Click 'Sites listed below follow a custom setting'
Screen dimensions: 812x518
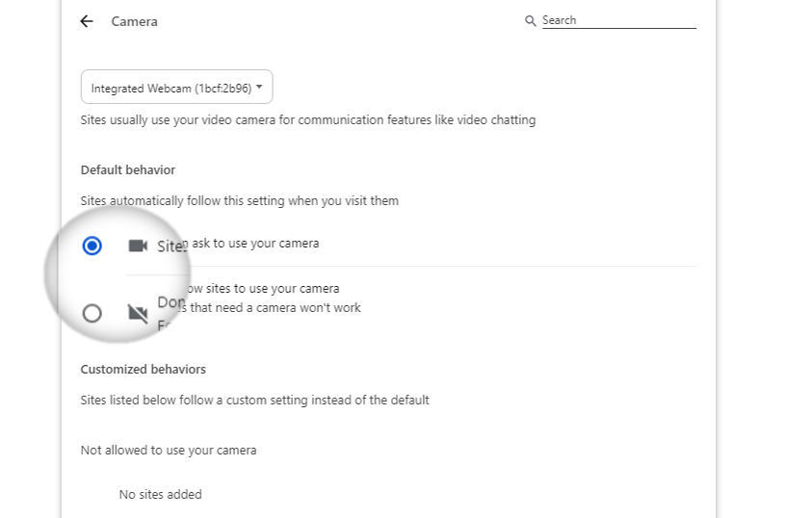click(x=255, y=400)
